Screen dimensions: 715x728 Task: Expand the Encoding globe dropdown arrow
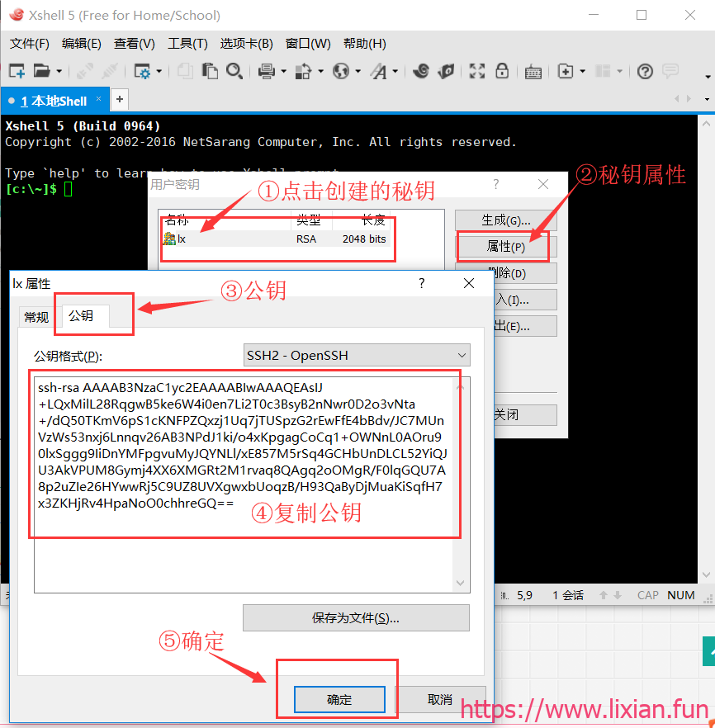pyautogui.click(x=357, y=72)
